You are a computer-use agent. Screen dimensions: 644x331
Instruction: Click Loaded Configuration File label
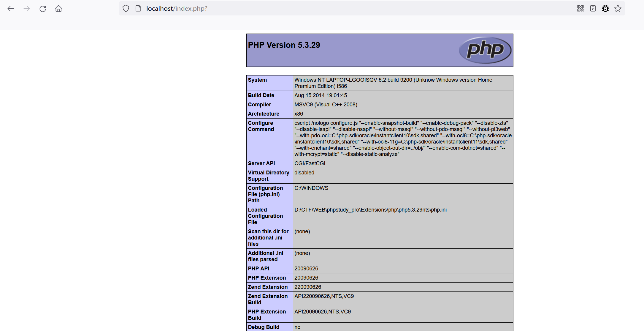pyautogui.click(x=265, y=216)
